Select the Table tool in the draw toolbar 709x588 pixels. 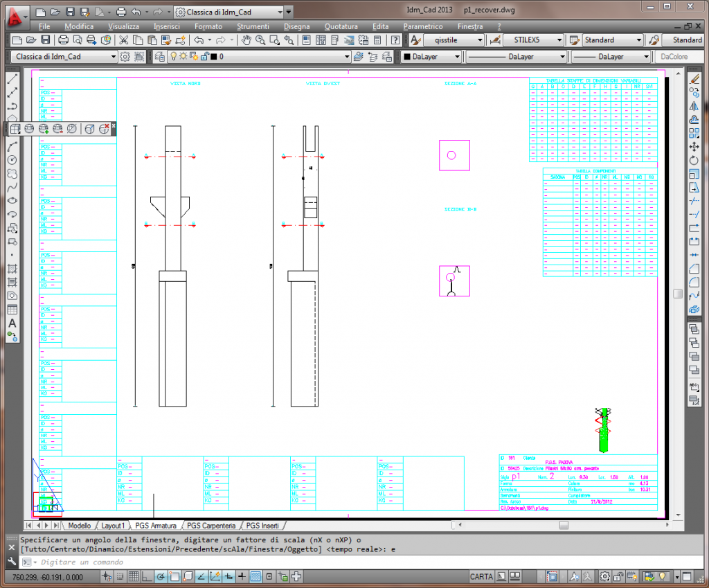(12, 310)
